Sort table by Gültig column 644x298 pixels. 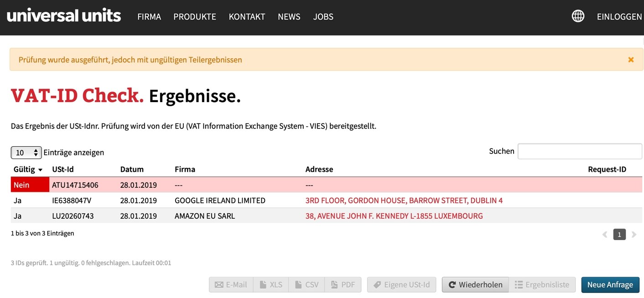28,170
